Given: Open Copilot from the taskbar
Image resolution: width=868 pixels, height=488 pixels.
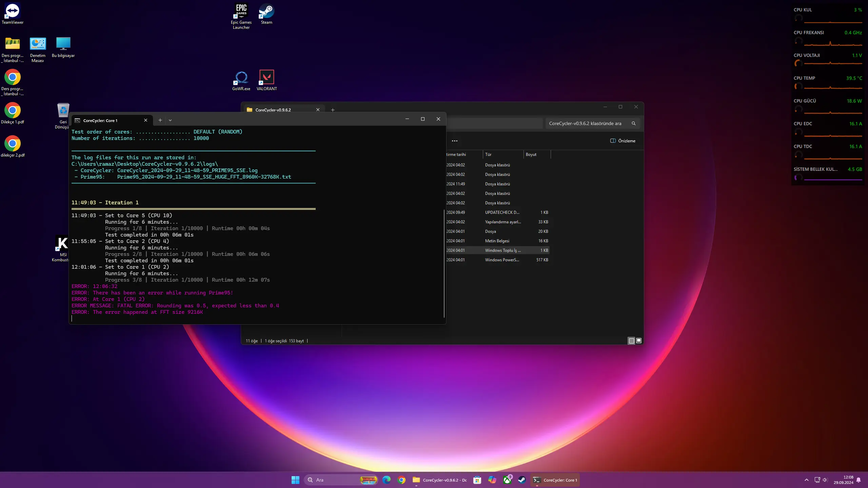Looking at the screenshot, I should click(492, 480).
